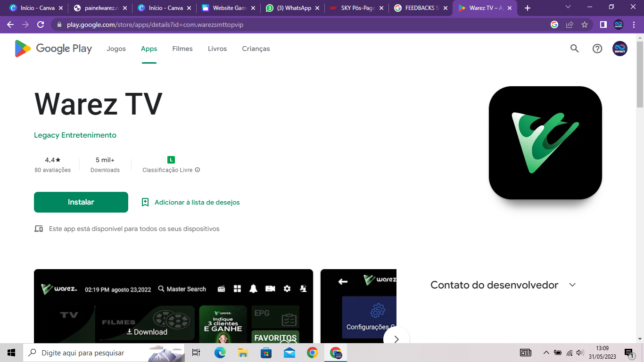Reload the page with the refresh icon
This screenshot has height=362, width=644.
tap(41, 25)
